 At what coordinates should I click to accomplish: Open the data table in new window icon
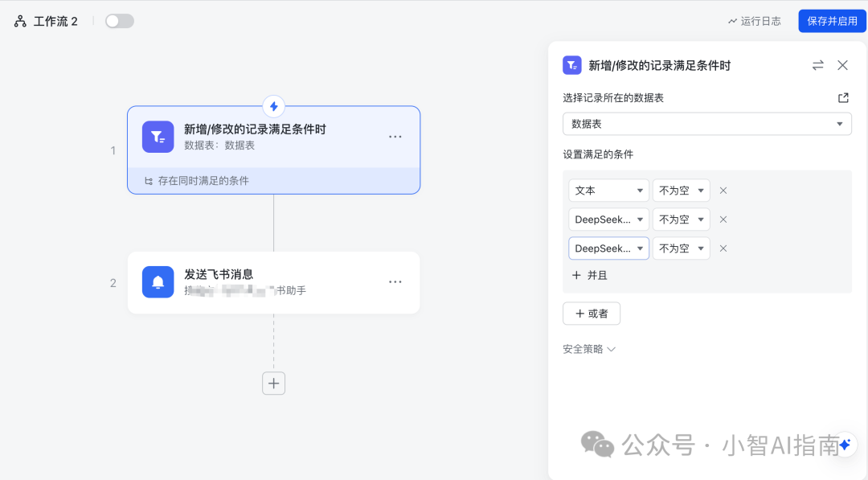pyautogui.click(x=843, y=98)
